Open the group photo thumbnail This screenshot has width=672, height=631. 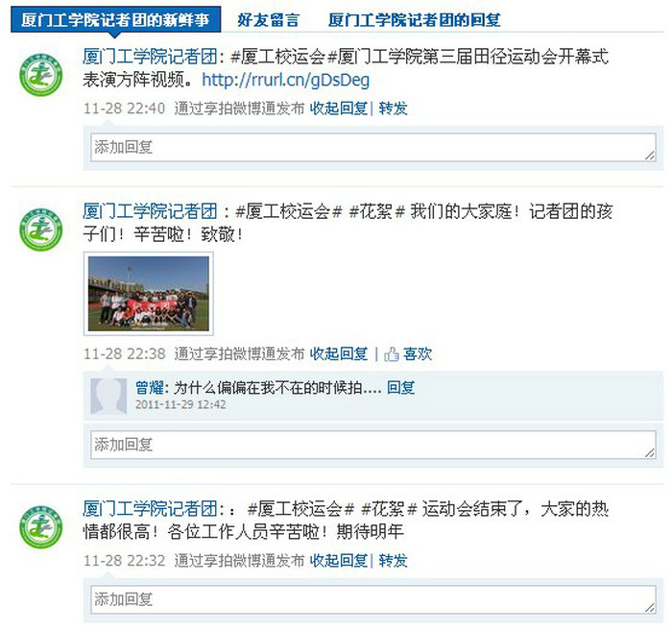pyautogui.click(x=149, y=294)
